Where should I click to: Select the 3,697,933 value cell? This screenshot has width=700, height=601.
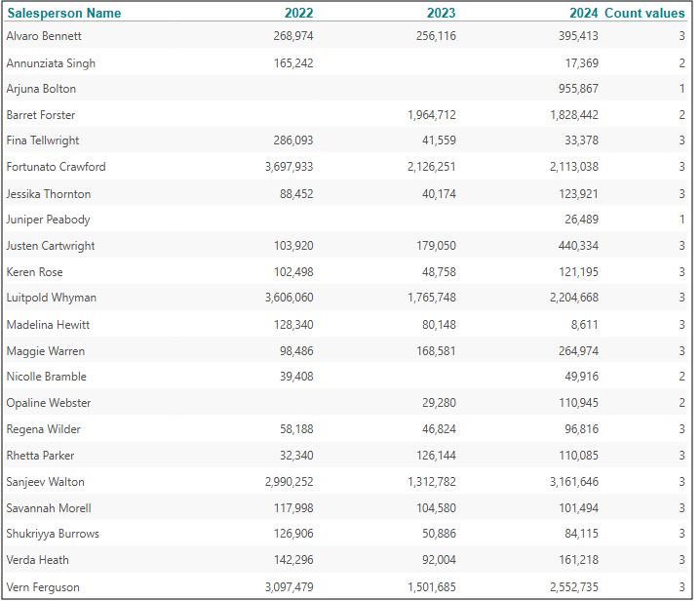pos(289,167)
